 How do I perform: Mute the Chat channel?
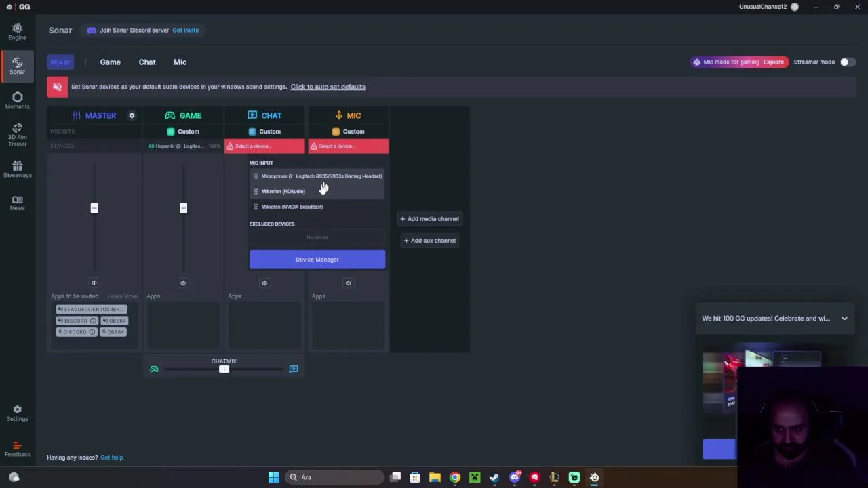264,283
